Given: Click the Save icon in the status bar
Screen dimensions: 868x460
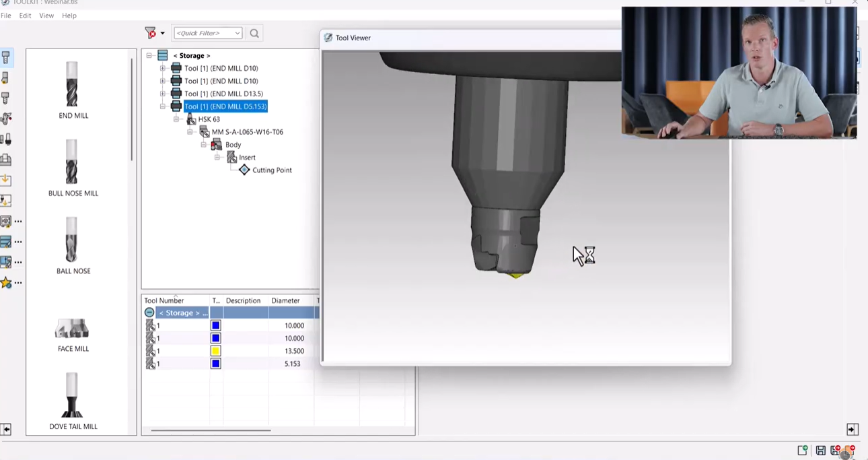Looking at the screenshot, I should click(821, 451).
